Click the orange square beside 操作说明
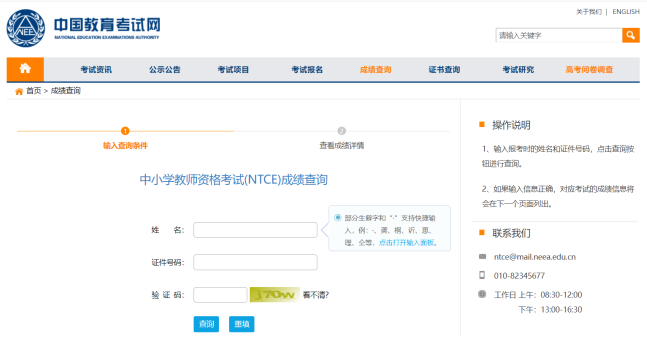The width and height of the screenshot is (647, 364). [x=482, y=124]
